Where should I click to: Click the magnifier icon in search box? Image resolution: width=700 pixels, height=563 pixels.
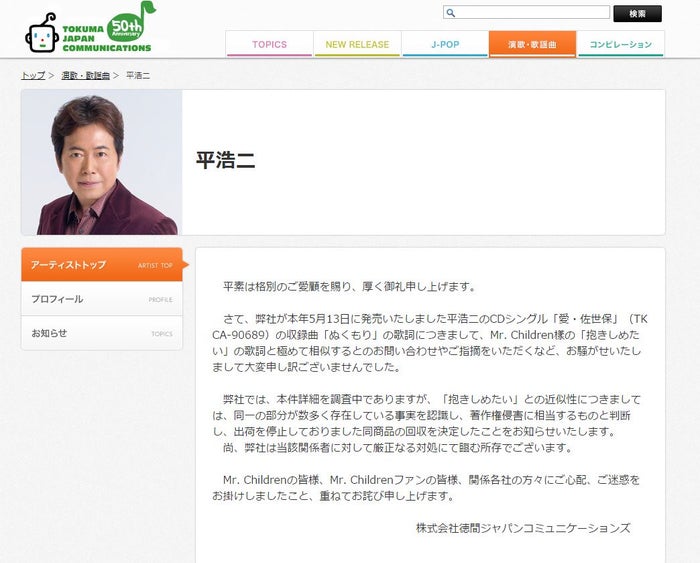click(x=450, y=13)
